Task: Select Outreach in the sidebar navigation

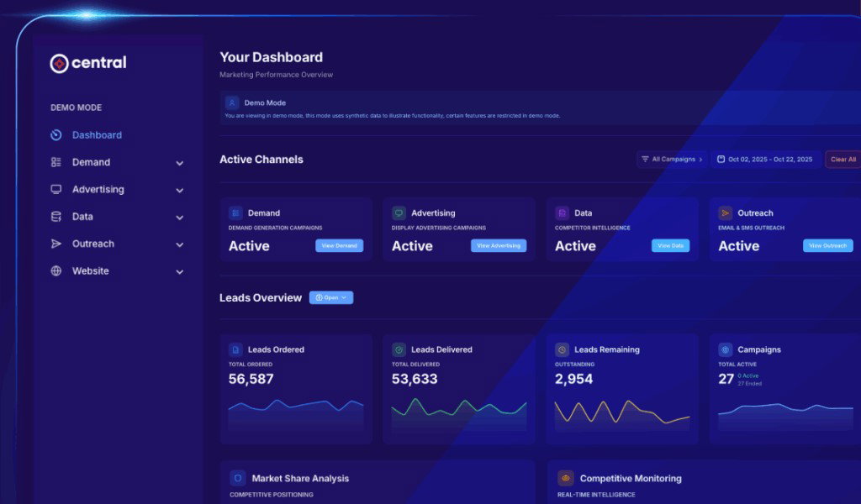Action: [92, 244]
